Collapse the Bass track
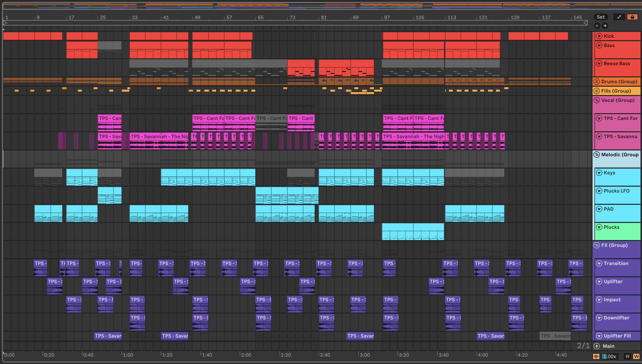Screen dimensions: 642x364 point(599,45)
